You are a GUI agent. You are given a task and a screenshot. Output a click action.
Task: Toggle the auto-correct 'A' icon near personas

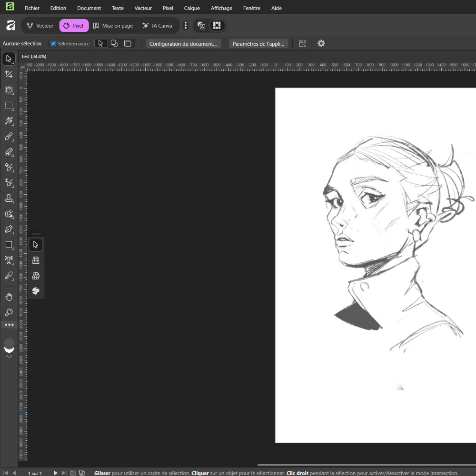[201, 25]
